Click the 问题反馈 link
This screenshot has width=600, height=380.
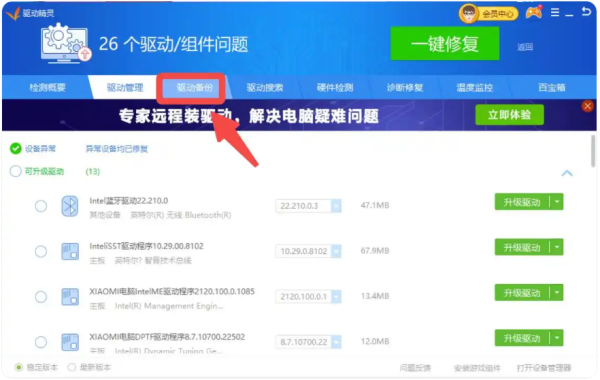pos(415,368)
